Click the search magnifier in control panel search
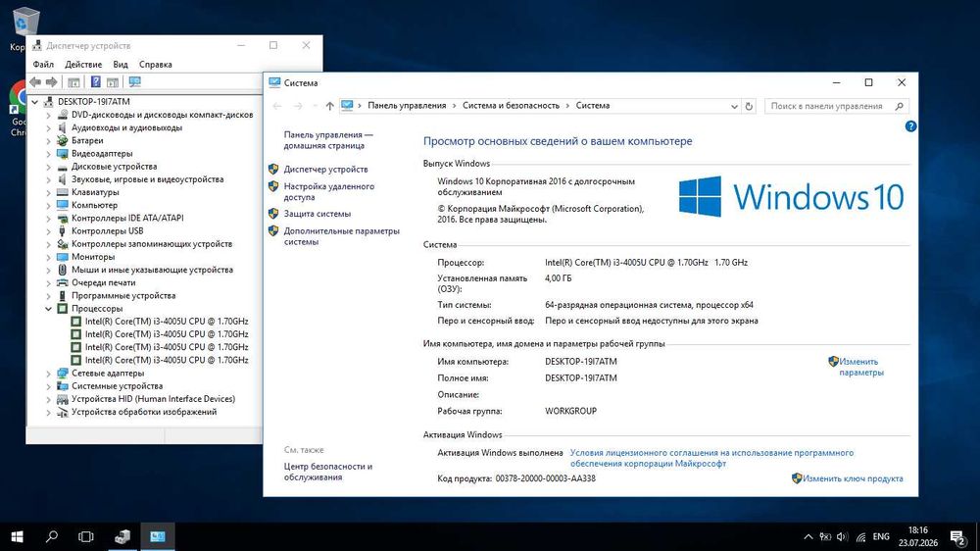Viewport: 980px width, 551px height. pyautogui.click(x=899, y=106)
